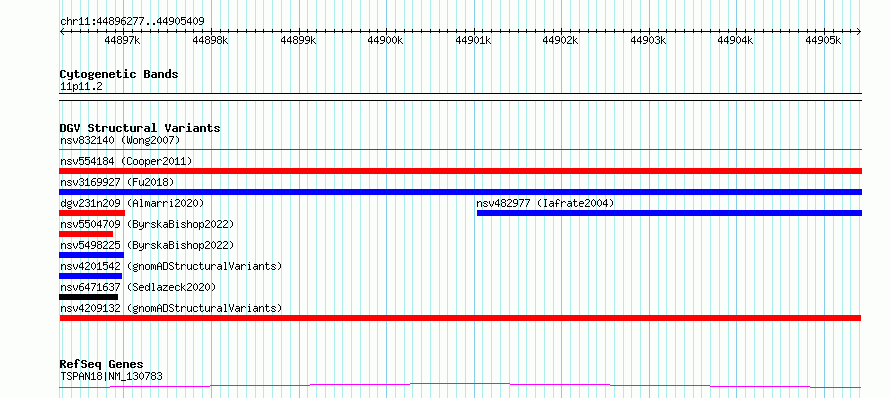Image resolution: width=890 pixels, height=398 pixels.
Task: Click the 44902k ruler tick label
Action: (x=561, y=40)
